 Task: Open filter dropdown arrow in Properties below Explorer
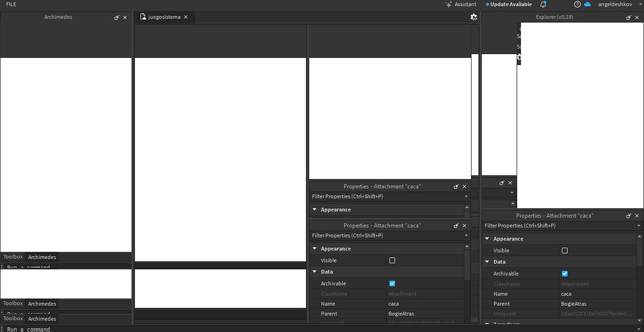(638, 226)
